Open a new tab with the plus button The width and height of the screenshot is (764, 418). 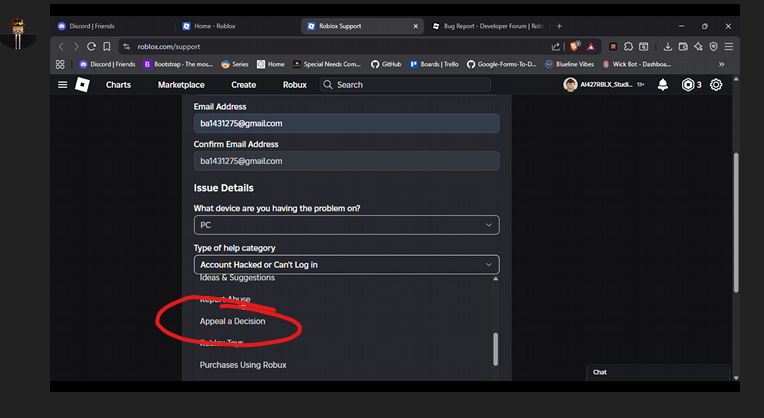tap(559, 26)
